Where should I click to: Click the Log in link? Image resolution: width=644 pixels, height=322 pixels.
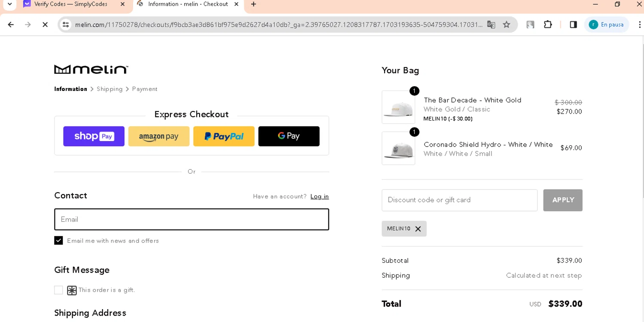(319, 196)
